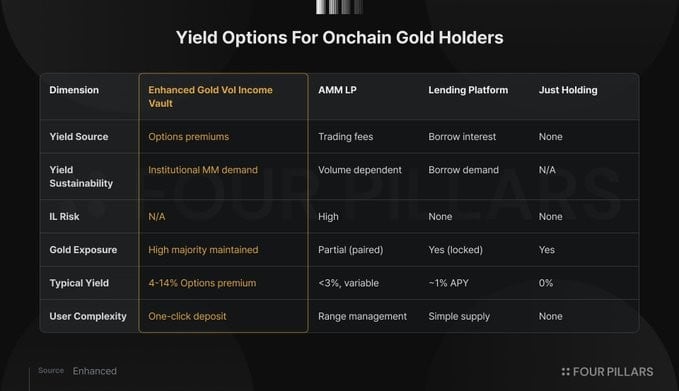Click the Yield Options title heading
The height and width of the screenshot is (391, 679).
tap(340, 38)
